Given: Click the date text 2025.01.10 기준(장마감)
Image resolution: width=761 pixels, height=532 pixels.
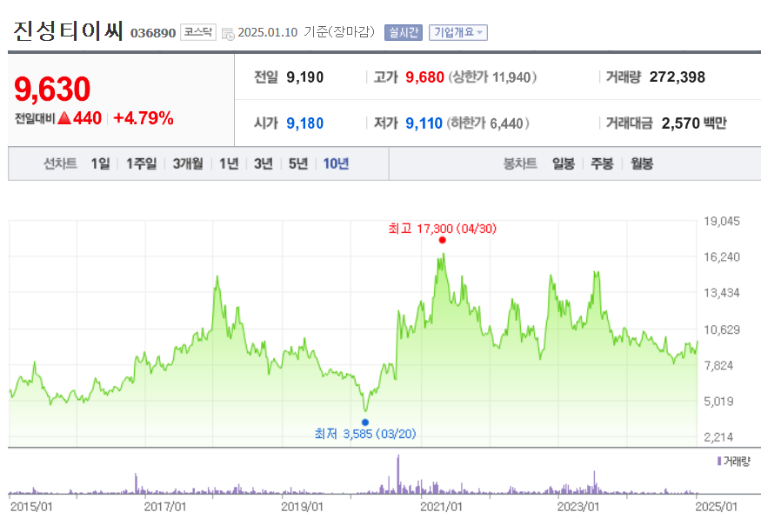Looking at the screenshot, I should [x=306, y=32].
